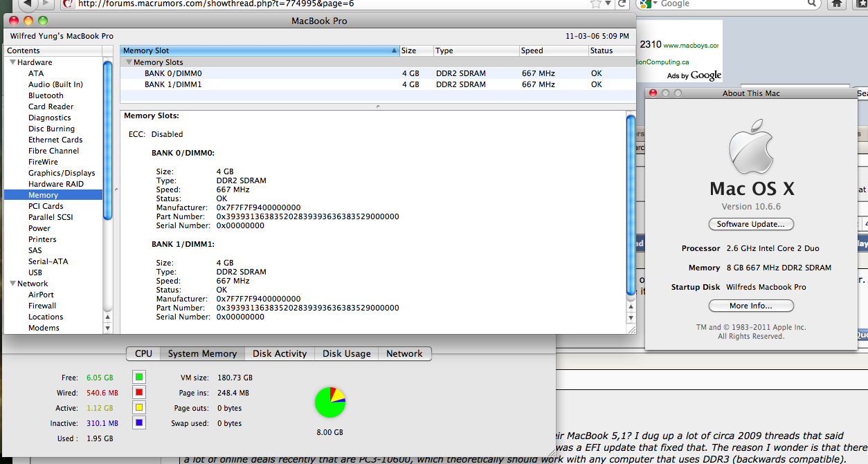Viewport: 868px width, 464px height.
Task: Switch to the CPU tab
Action: 143,353
